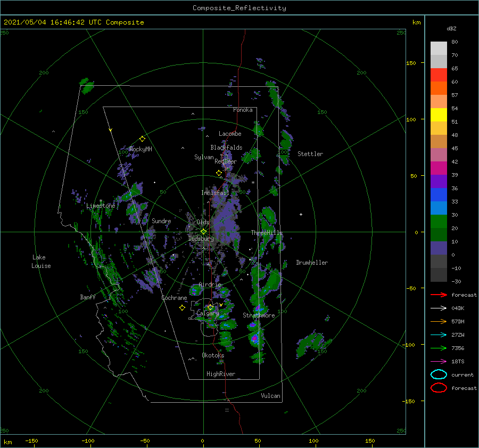Image resolution: width=479 pixels, height=448 pixels.
Task: Click the Innisfail town label
Action: tap(215, 193)
